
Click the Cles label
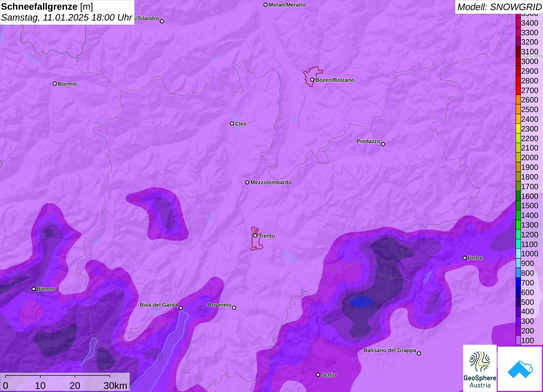241,124
